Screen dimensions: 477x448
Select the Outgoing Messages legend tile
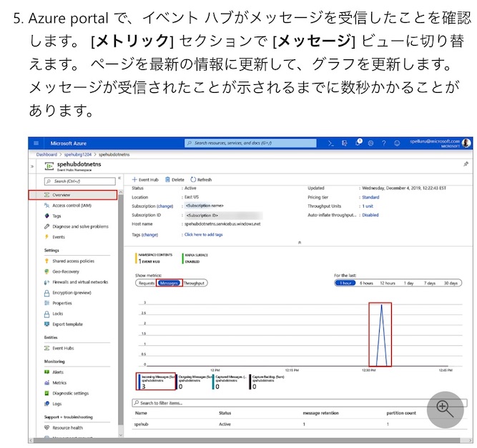click(x=194, y=382)
